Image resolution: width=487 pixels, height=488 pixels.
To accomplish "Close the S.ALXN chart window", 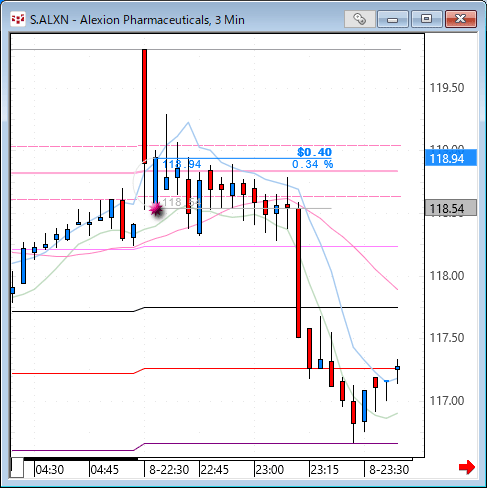I will (461, 19).
